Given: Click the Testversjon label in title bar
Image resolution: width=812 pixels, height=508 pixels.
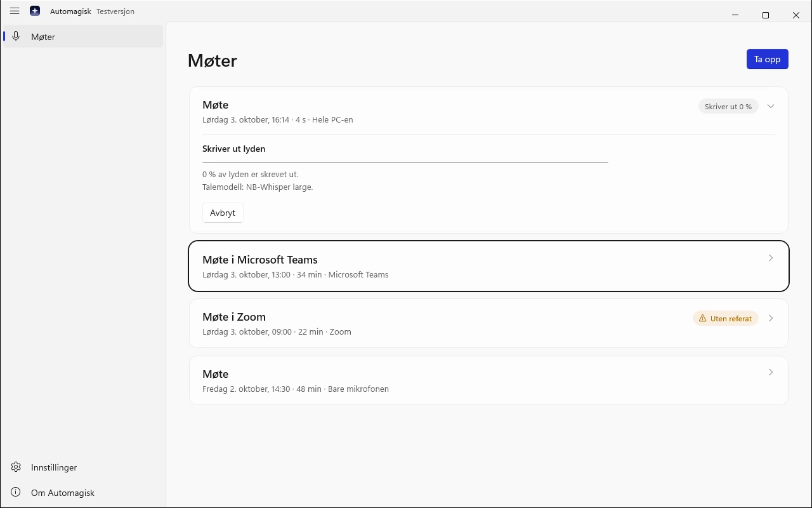Looking at the screenshot, I should click(x=115, y=11).
